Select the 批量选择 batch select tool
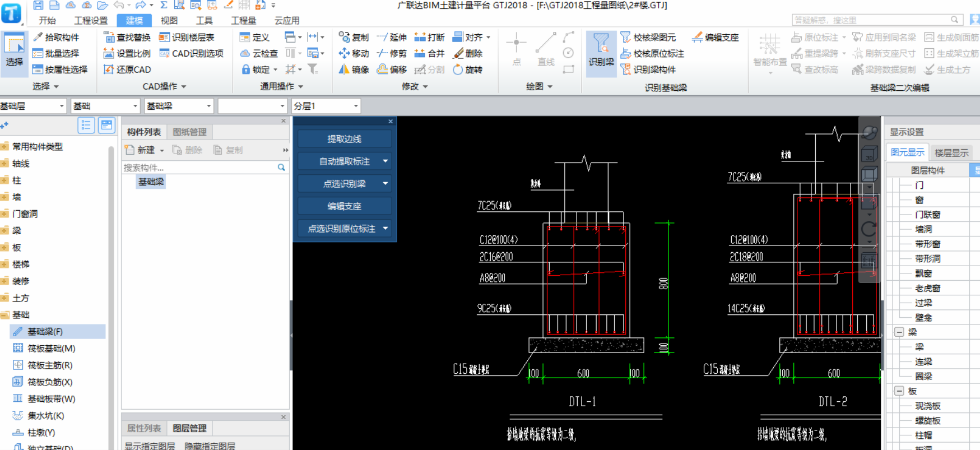This screenshot has width=980, height=450. (x=56, y=53)
